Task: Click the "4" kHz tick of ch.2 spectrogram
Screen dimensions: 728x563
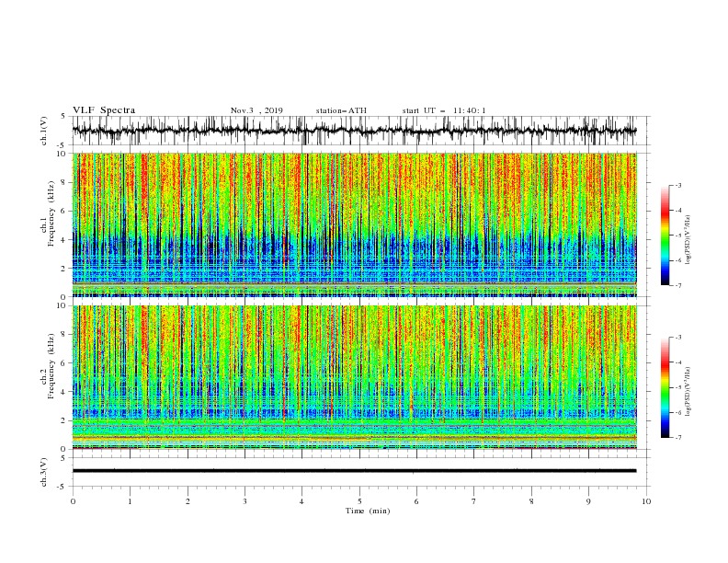Action: (64, 392)
